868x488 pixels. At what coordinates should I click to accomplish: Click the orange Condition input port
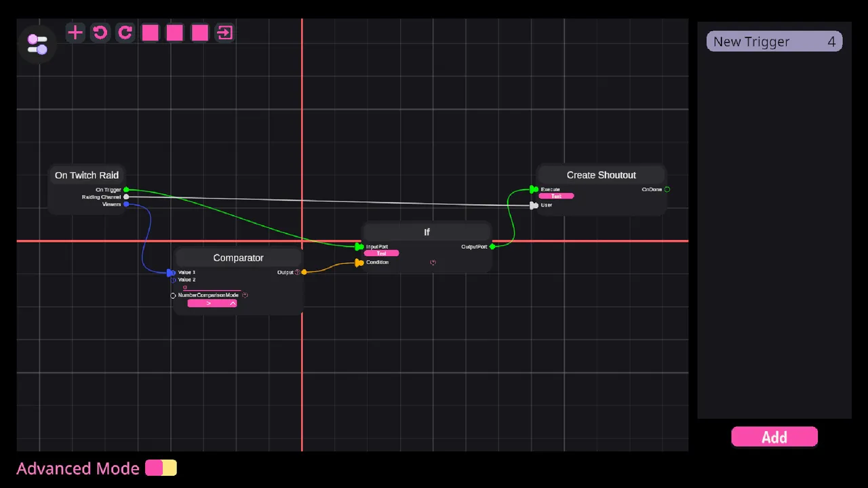[x=359, y=263]
